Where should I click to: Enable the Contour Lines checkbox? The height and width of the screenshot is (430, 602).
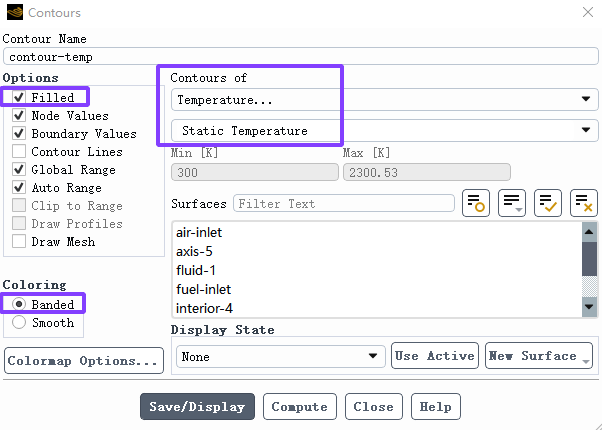pos(19,151)
